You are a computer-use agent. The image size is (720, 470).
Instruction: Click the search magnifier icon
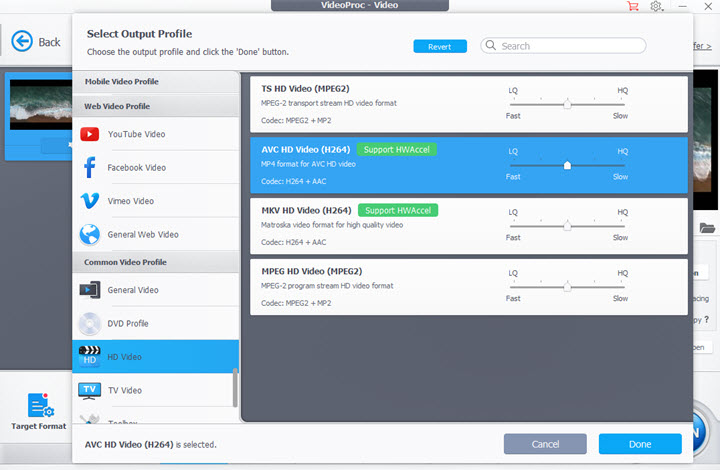(491, 45)
